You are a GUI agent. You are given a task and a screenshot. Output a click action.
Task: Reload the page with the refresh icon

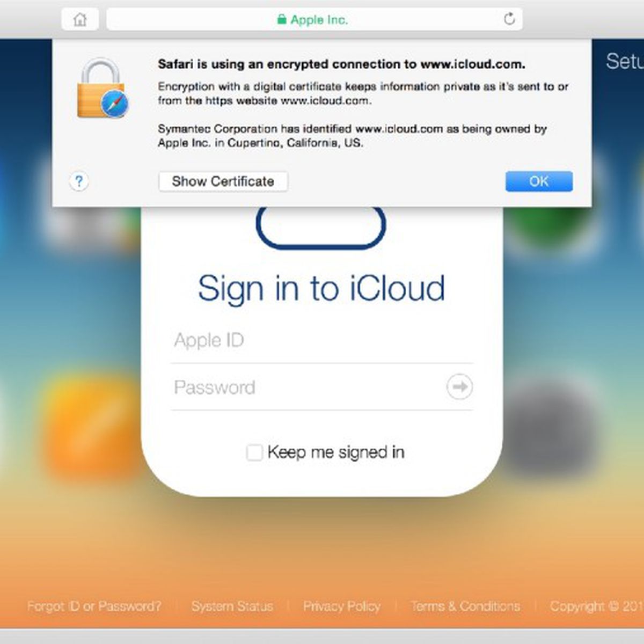coord(509,19)
